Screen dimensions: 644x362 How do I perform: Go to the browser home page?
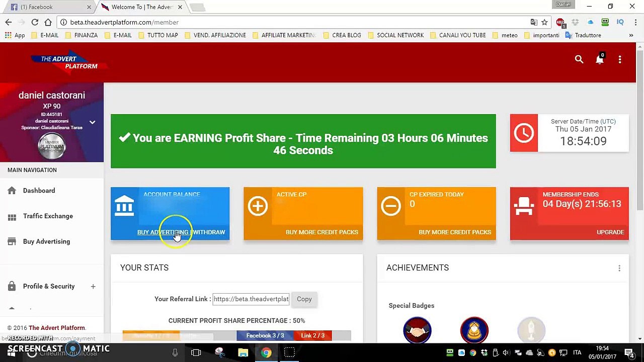pyautogui.click(x=48, y=22)
